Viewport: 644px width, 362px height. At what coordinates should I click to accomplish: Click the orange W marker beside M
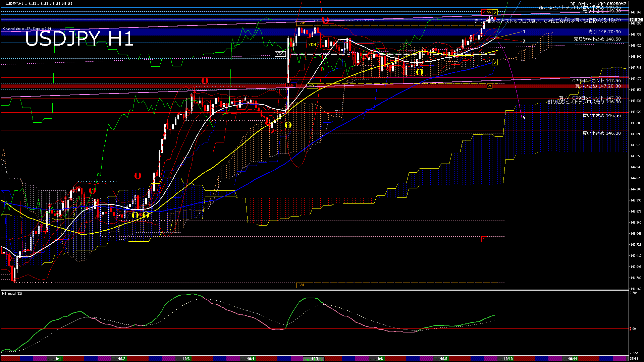click(x=489, y=12)
